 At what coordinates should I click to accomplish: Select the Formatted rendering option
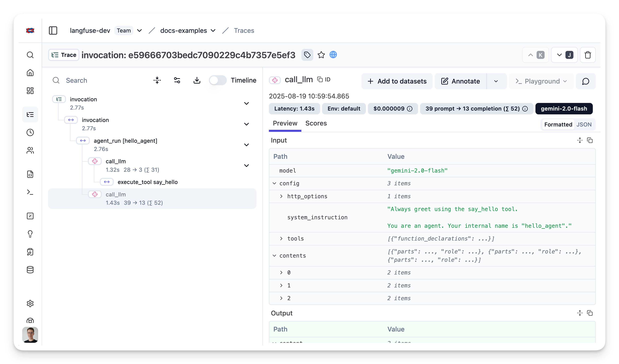coord(558,124)
